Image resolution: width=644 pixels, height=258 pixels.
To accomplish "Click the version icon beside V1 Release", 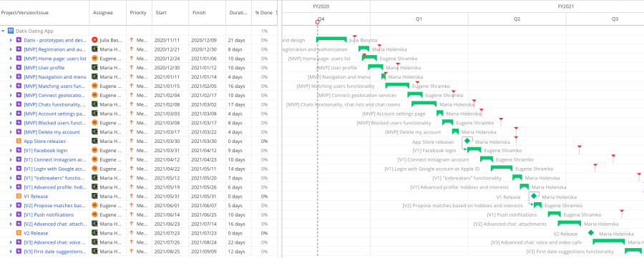I will (19, 197).
